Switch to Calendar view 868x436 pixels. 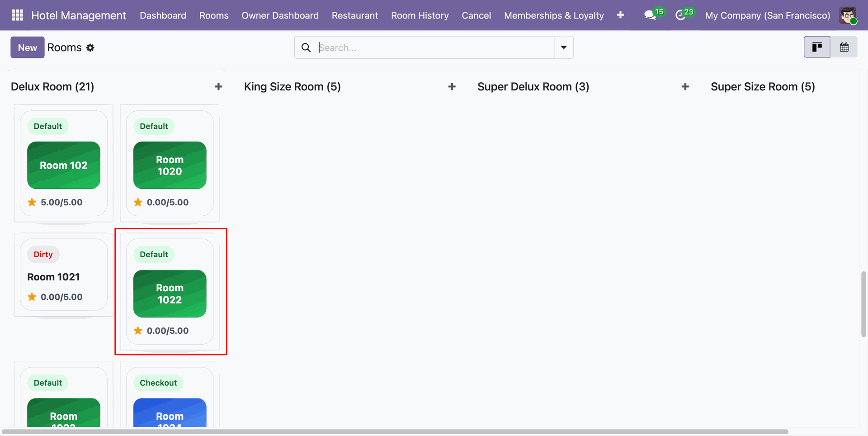(x=844, y=47)
